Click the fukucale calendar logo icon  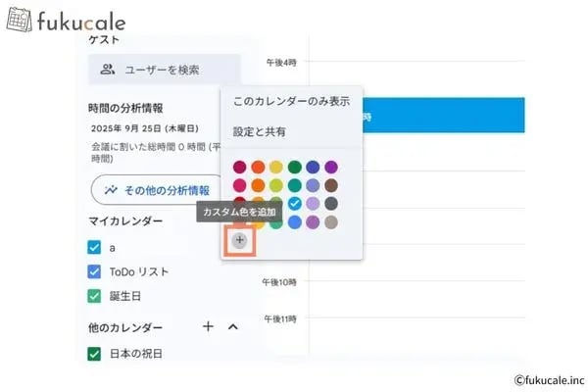(19, 20)
